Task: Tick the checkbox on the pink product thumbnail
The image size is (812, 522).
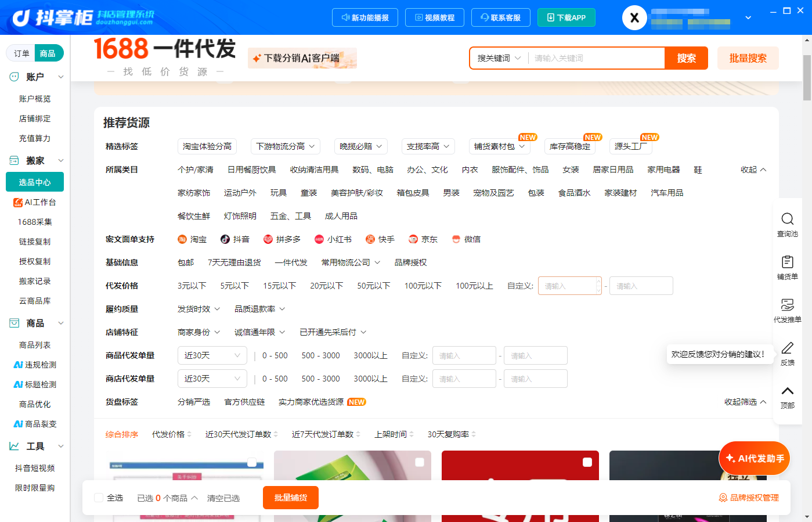Action: click(x=420, y=462)
